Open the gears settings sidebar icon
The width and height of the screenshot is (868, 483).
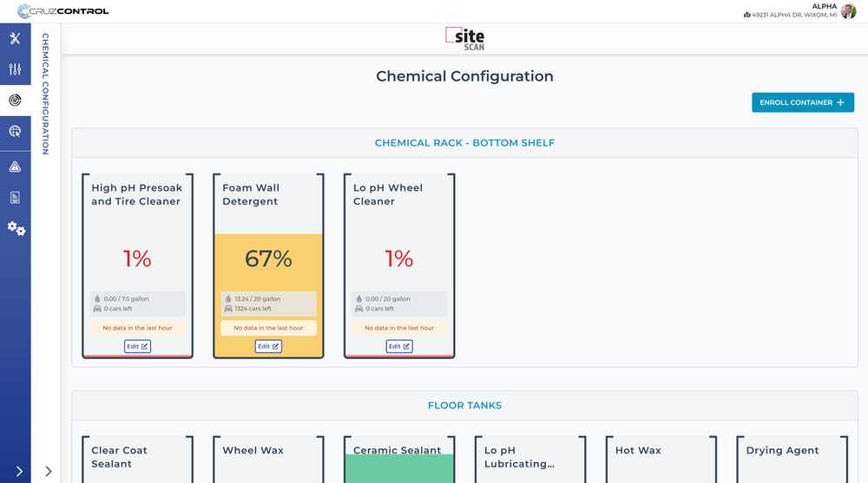(16, 229)
